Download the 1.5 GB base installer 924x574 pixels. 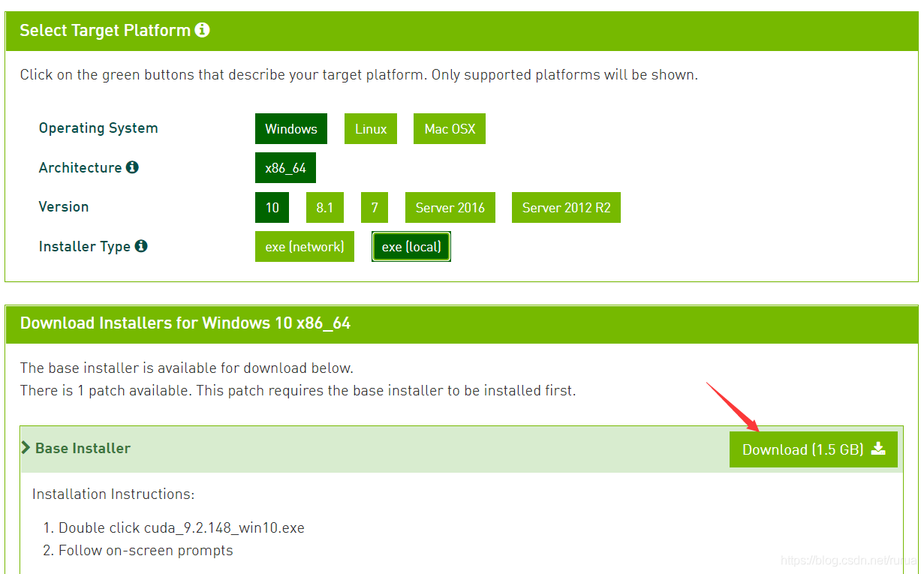point(813,449)
